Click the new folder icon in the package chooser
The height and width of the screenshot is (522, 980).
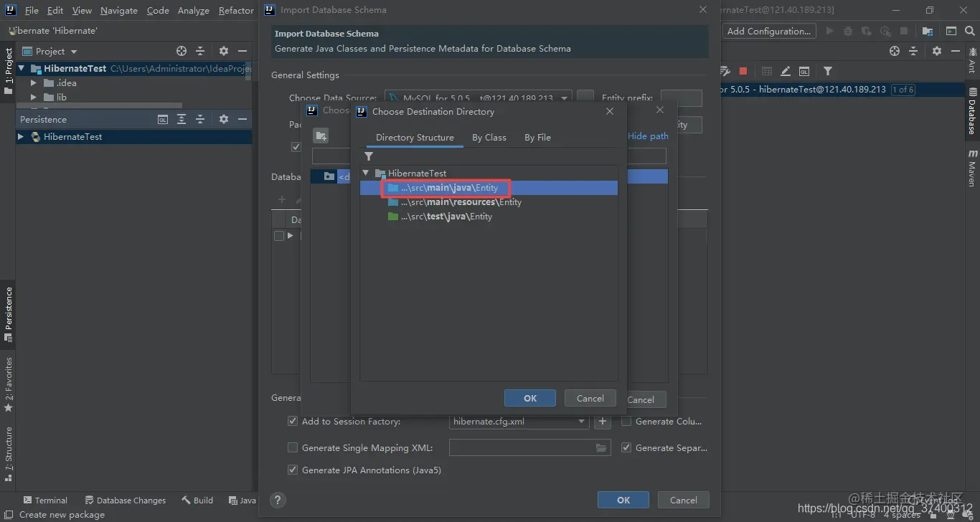click(321, 136)
